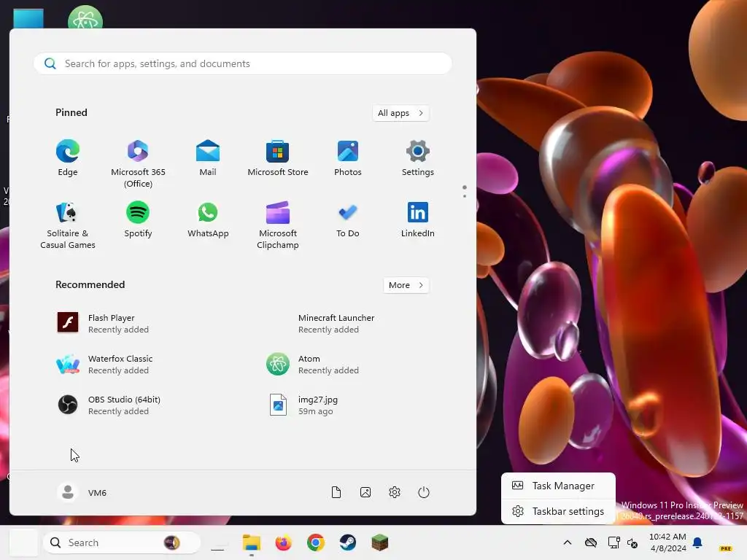Open the pinned Settings app
Viewport: 747px width, 560px height.
pos(418,158)
